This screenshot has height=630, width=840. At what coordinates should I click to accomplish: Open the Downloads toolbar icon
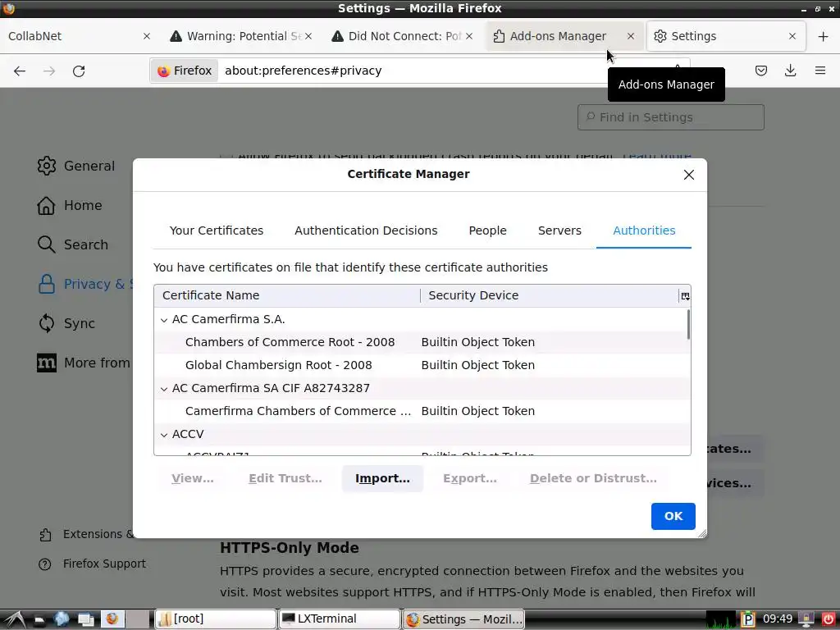coord(790,71)
